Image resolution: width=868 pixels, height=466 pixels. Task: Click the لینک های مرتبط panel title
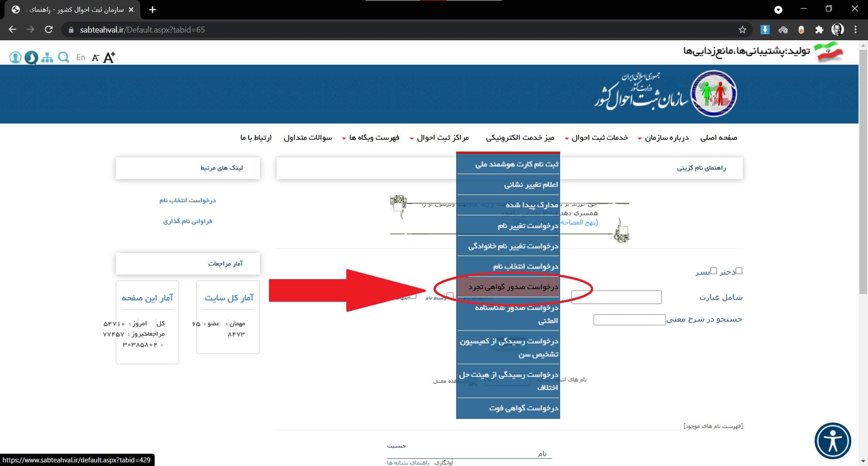tap(222, 168)
